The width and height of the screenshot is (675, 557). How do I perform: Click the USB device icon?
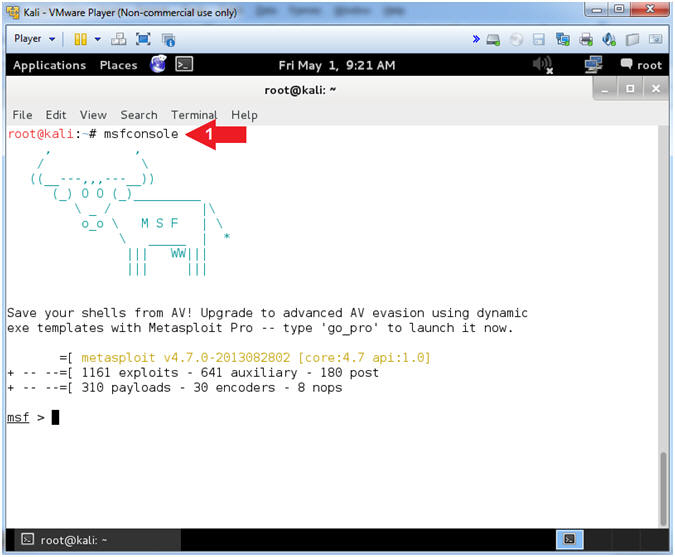tap(632, 40)
